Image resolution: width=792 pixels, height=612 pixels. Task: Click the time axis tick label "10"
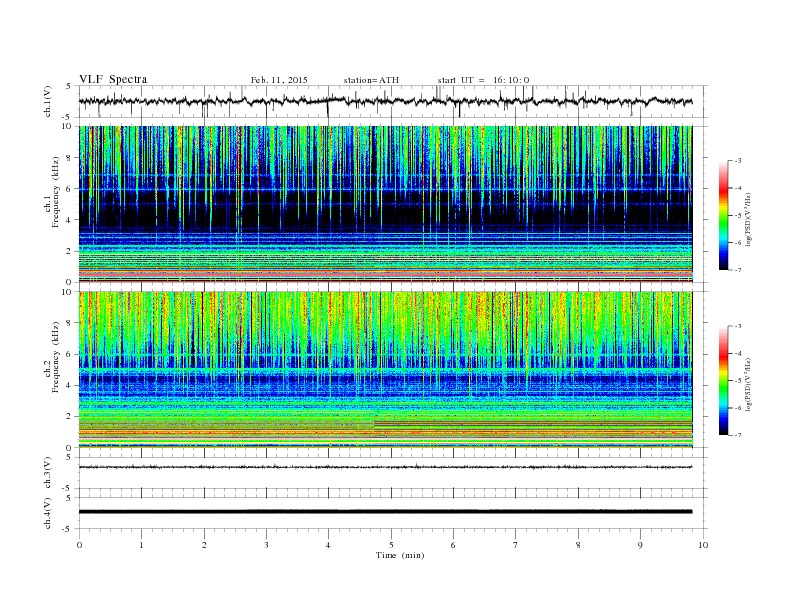click(703, 545)
